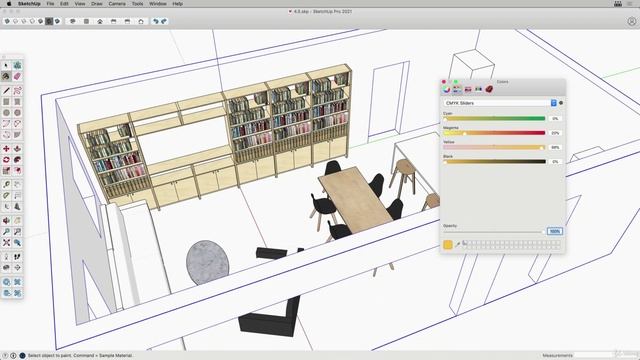640x360 pixels.
Task: Choose the Zoom Window tool
Action: [x=17, y=232]
